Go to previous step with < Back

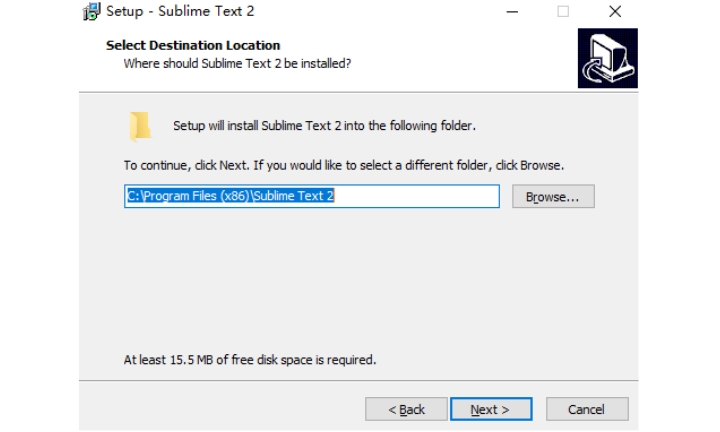click(x=406, y=409)
